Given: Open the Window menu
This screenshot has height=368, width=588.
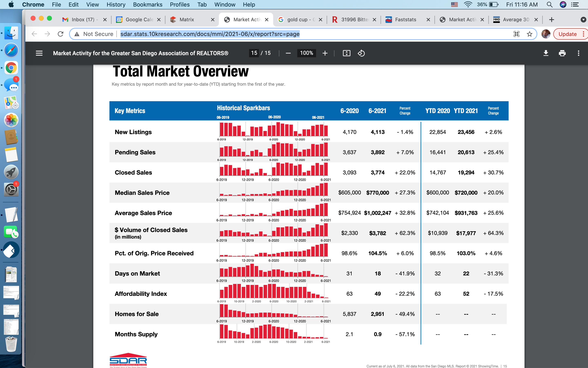Looking at the screenshot, I should point(225,5).
